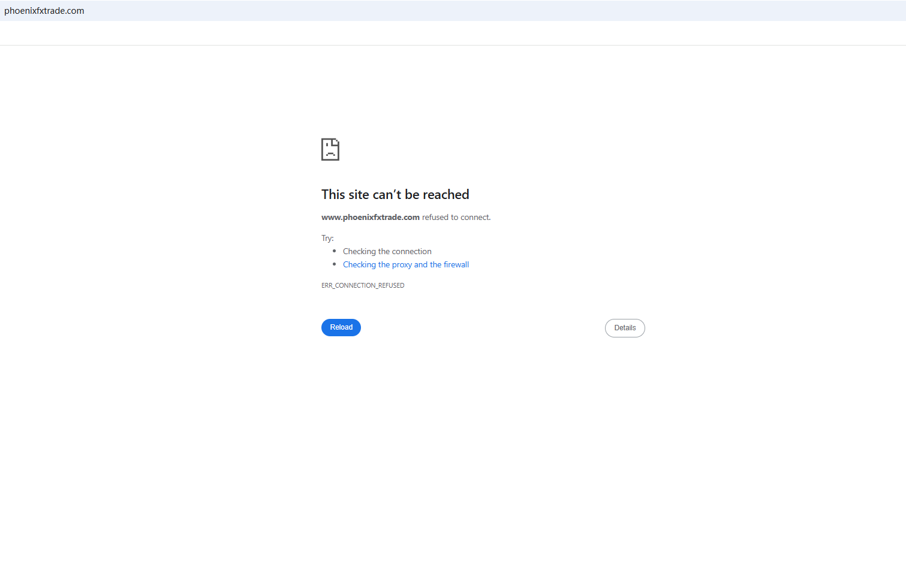Select the ERR_CONNECTION_REFUSED error code
Screen dimensions: 906x588
363,285
